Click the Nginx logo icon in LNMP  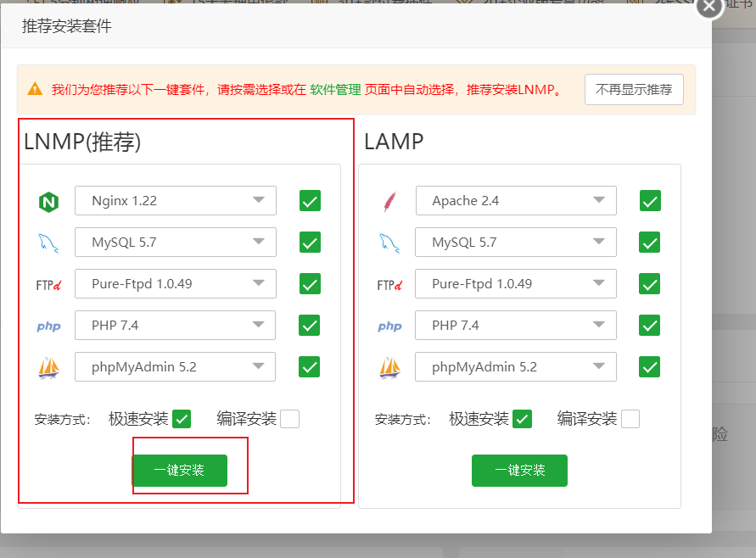click(48, 202)
